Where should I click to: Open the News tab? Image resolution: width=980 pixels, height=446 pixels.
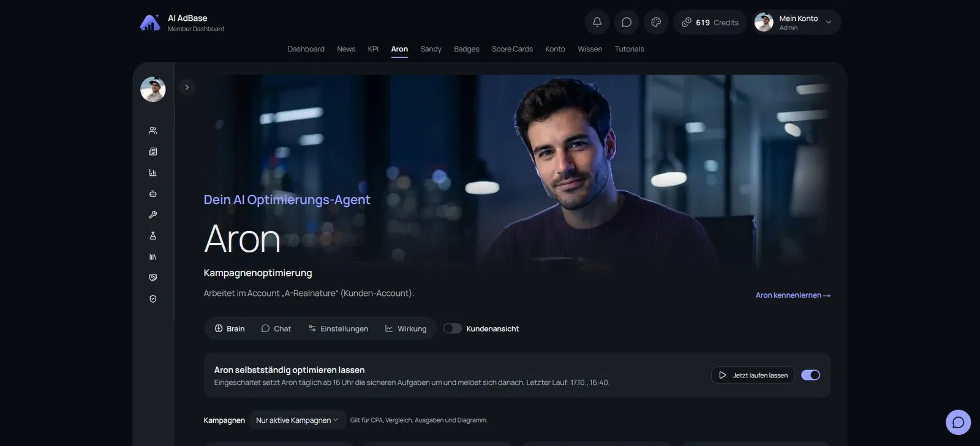coord(346,49)
